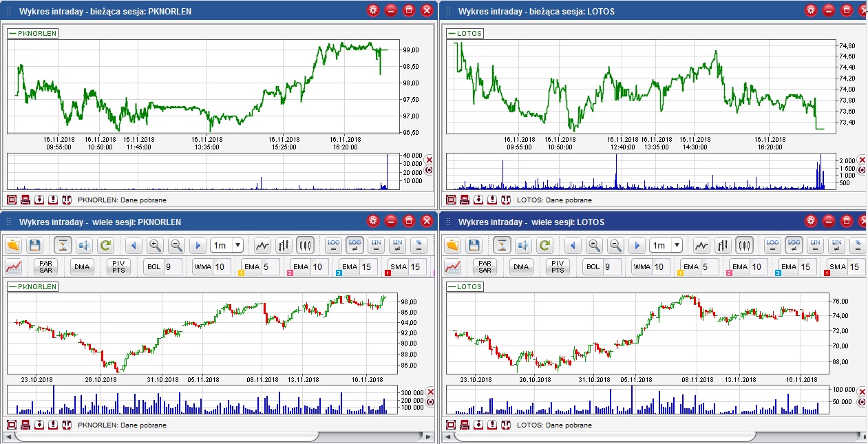Refresh the PKNORLEN multi-session chart with green arrow
This screenshot has width=868, height=444.
click(105, 245)
